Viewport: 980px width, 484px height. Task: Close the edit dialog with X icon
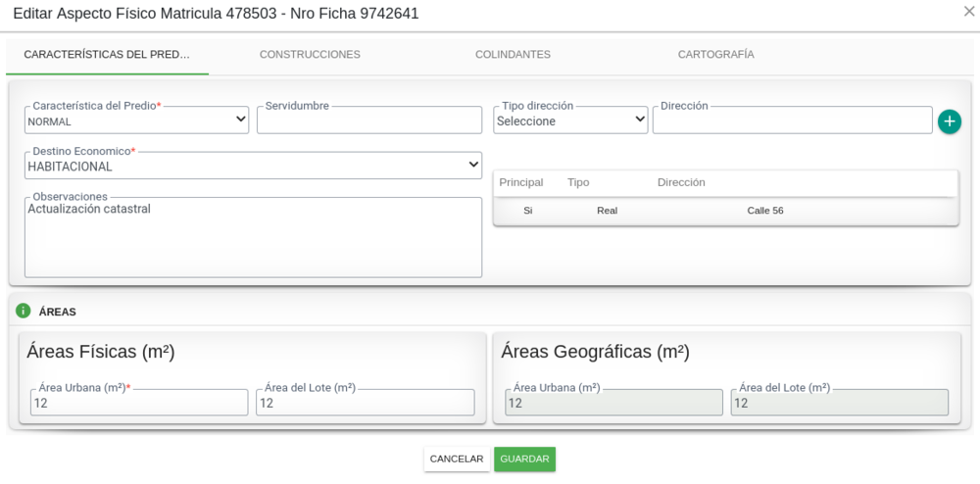968,11
